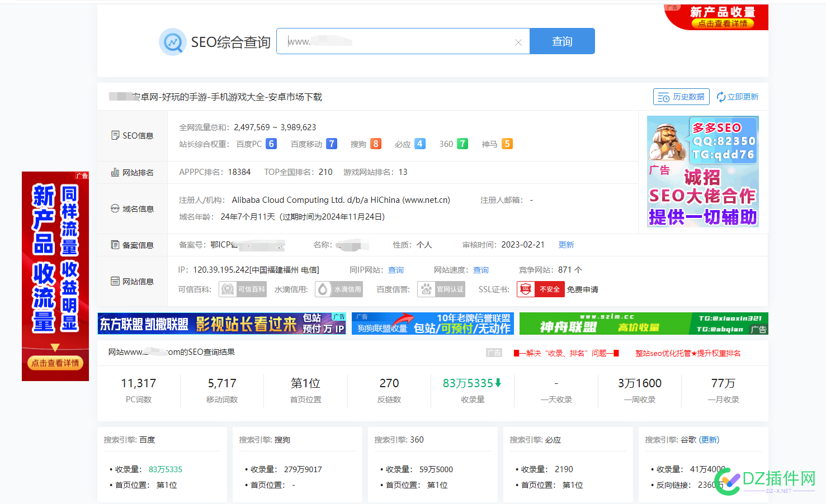Click the 更新 link beside 谷歌
This screenshot has height=504, width=826.
pos(709,440)
